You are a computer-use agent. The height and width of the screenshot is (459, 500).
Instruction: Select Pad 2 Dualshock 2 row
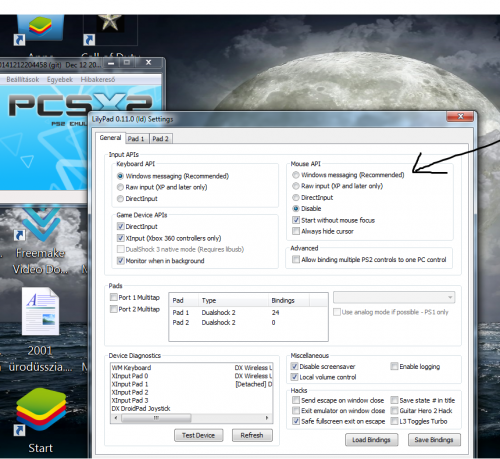click(x=248, y=322)
